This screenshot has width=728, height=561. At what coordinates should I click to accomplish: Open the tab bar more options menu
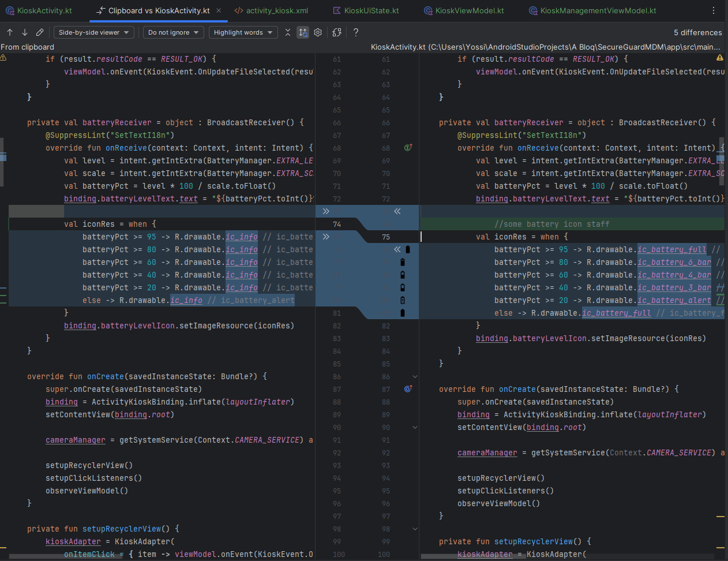click(714, 10)
